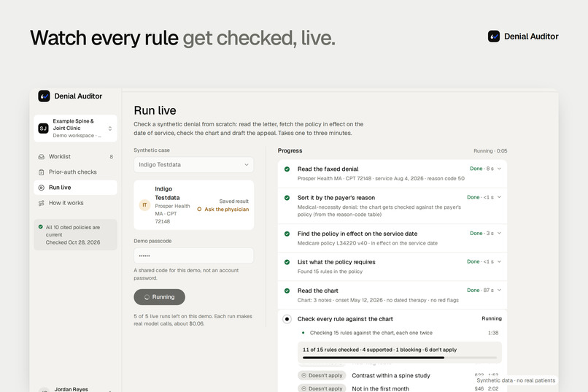Click the Done · 8 s status

(x=482, y=169)
